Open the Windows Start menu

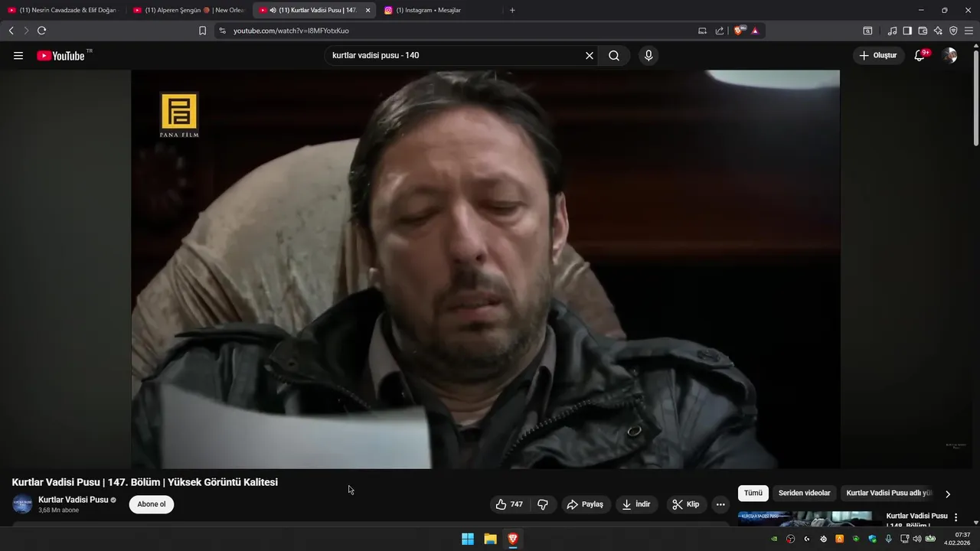click(x=467, y=539)
